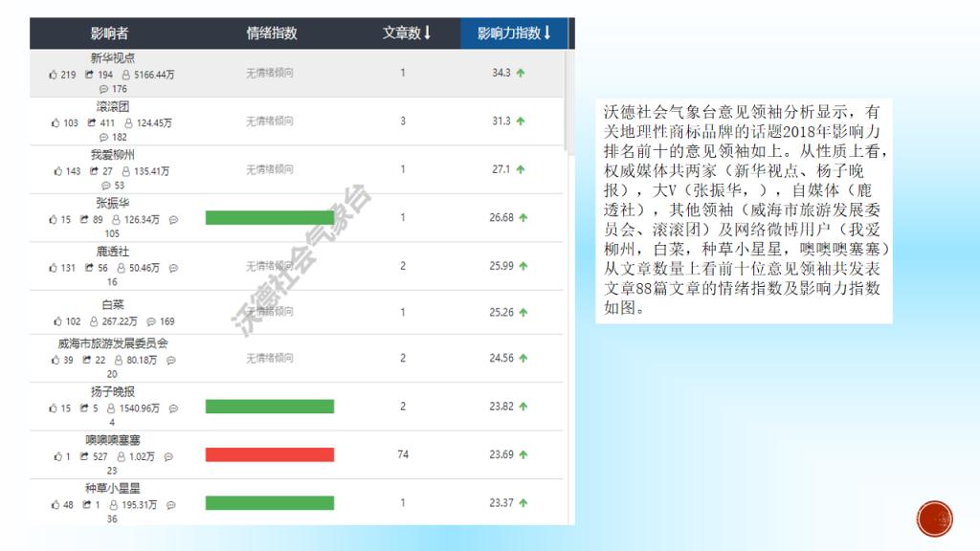
Task: Click the round red badge at bottom right
Action: pyautogui.click(x=934, y=518)
